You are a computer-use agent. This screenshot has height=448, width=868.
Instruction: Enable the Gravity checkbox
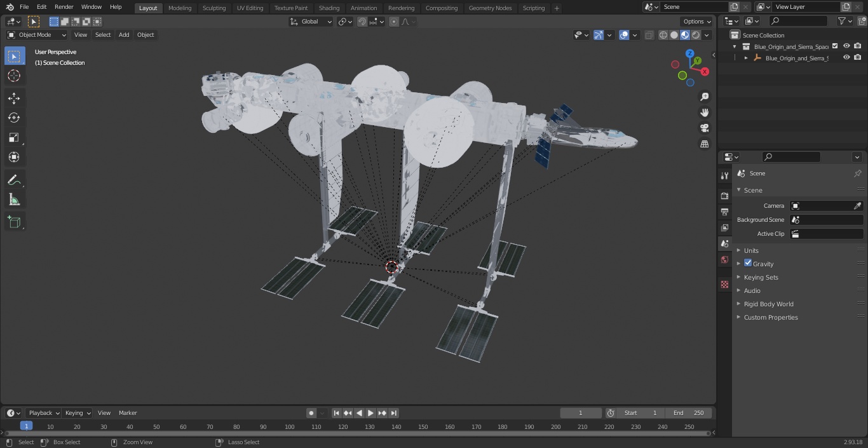748,263
